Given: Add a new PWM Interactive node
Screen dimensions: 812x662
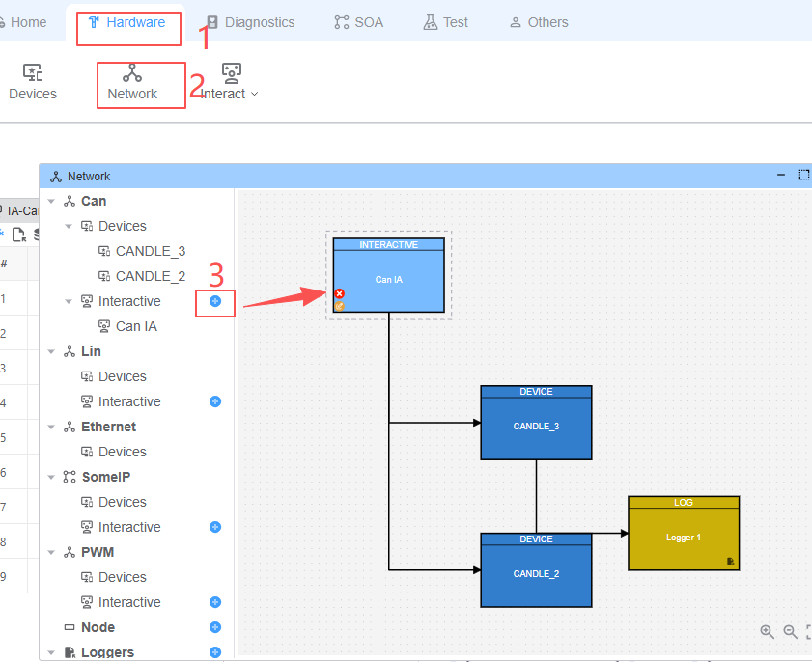Looking at the screenshot, I should [215, 602].
